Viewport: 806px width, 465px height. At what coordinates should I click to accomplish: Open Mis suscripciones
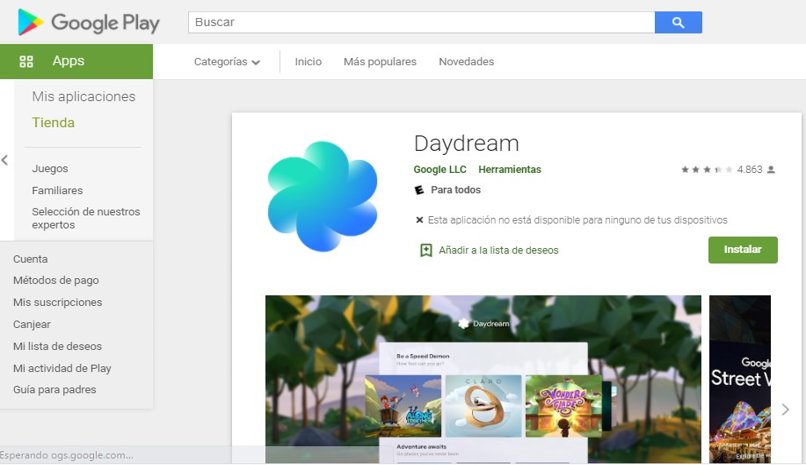click(x=58, y=303)
